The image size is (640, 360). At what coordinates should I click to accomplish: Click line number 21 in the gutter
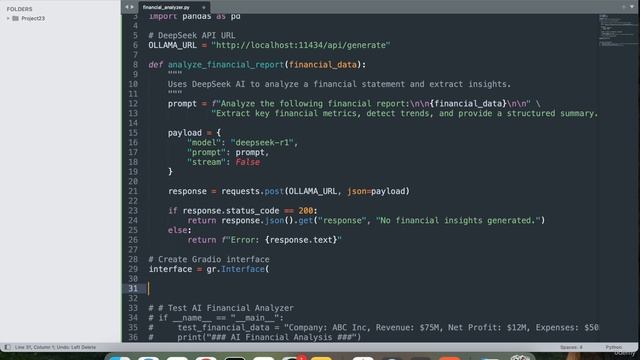coord(133,191)
